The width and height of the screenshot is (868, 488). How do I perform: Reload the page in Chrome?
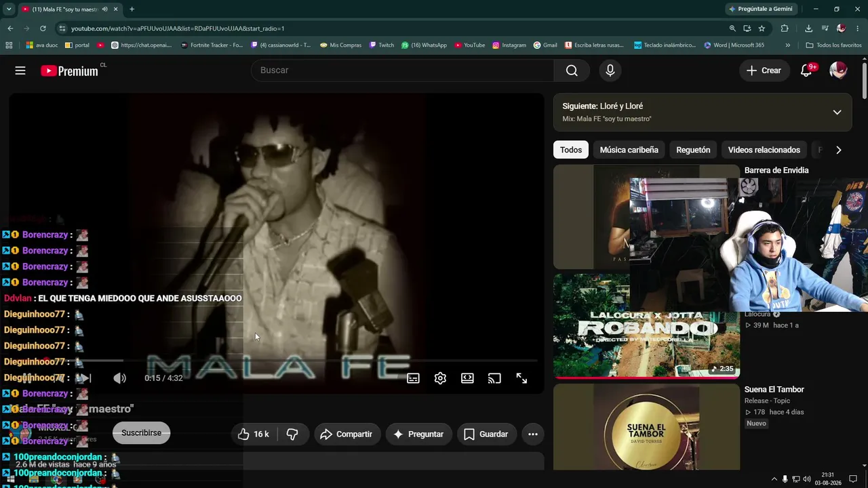(x=43, y=28)
